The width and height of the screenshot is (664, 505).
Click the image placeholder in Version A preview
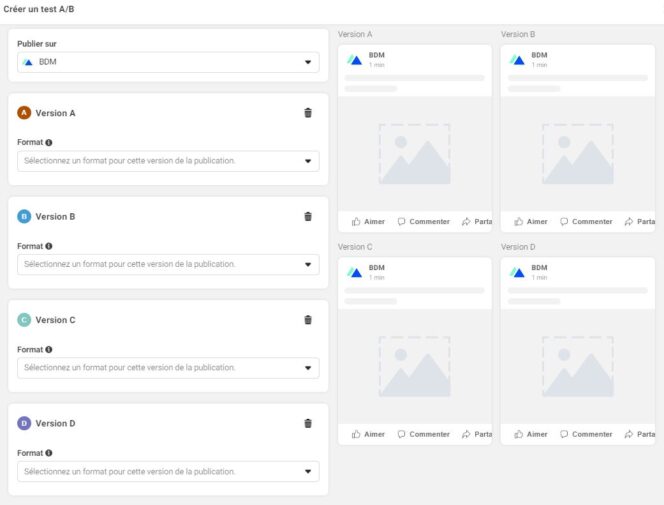point(415,154)
